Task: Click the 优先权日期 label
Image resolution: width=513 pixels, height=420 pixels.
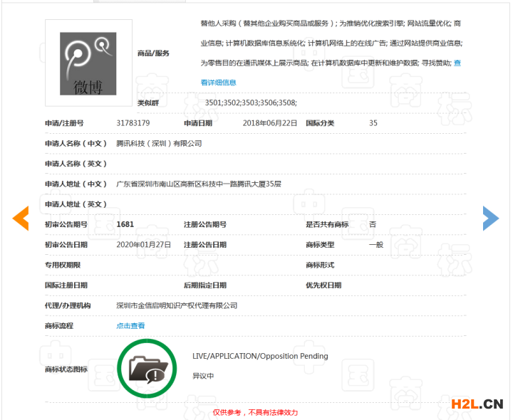Action: point(323,285)
